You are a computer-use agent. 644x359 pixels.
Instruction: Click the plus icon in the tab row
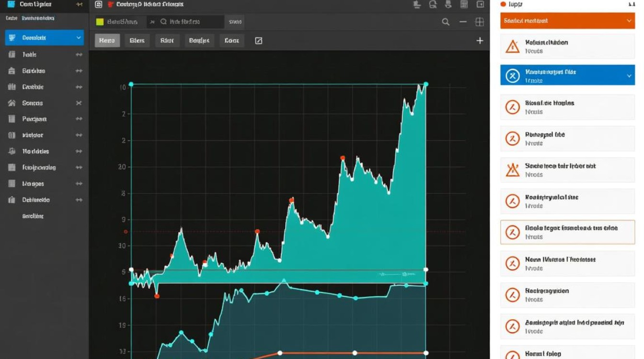click(x=480, y=41)
